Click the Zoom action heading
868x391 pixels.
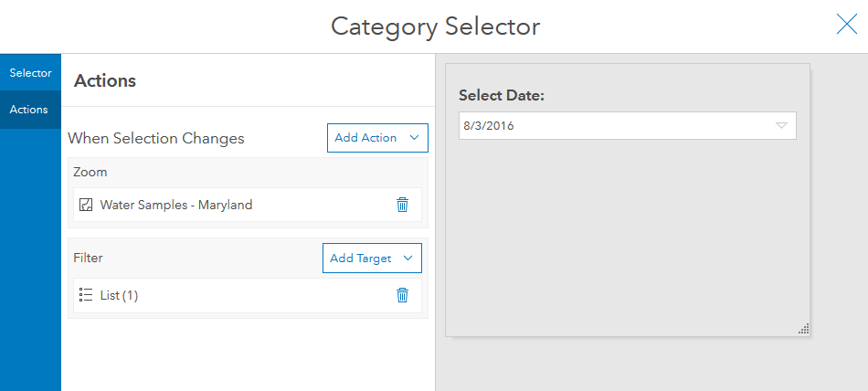(90, 172)
